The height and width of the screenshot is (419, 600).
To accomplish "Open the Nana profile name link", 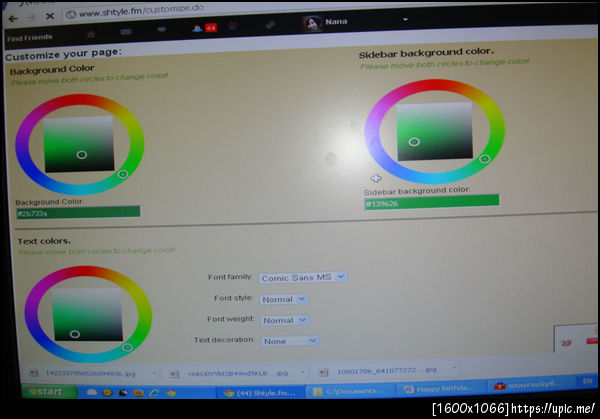I will (336, 21).
